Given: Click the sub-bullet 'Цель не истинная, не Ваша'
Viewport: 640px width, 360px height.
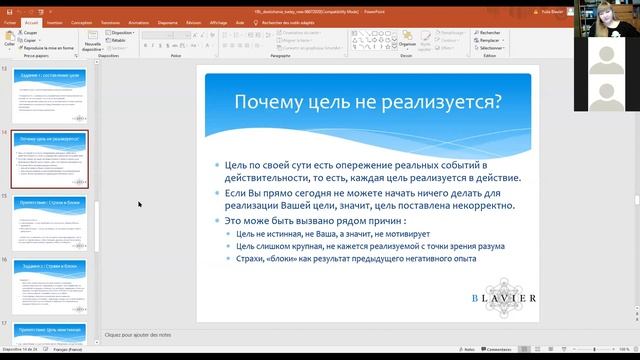Looking at the screenshot, I should [x=333, y=234].
